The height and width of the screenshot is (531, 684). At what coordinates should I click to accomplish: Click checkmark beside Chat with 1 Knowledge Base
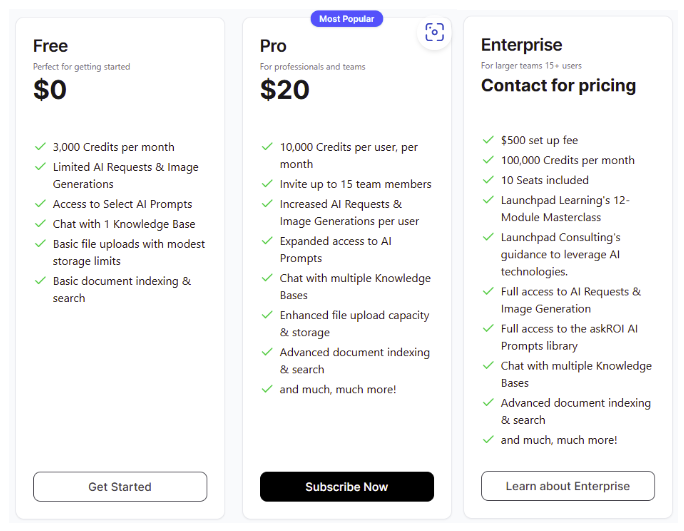point(41,223)
